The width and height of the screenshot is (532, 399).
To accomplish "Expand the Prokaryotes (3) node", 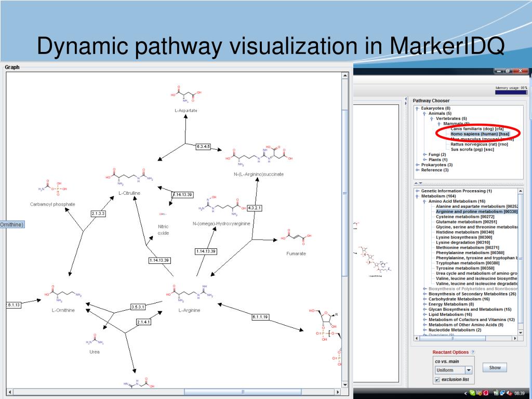I will tap(417, 165).
